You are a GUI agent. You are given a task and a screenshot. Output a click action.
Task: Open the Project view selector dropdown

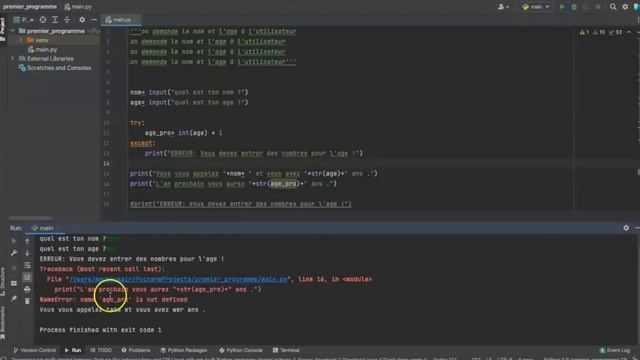(23, 20)
